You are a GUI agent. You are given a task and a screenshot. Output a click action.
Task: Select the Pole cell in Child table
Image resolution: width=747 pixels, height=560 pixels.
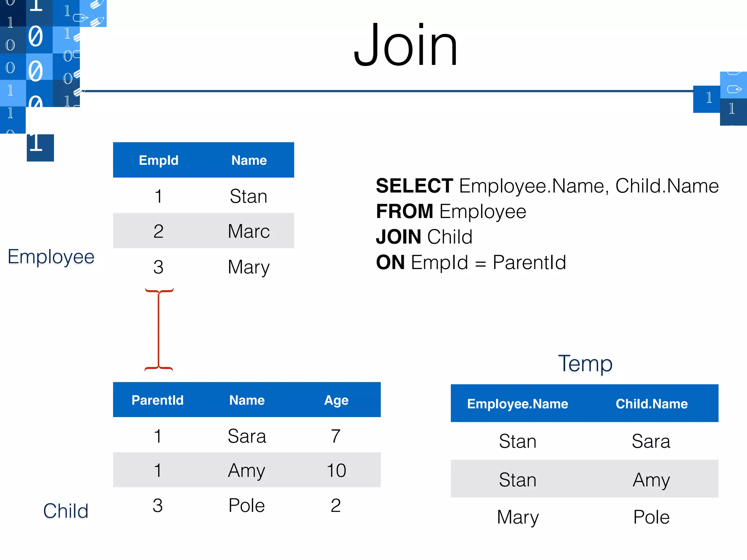click(247, 505)
